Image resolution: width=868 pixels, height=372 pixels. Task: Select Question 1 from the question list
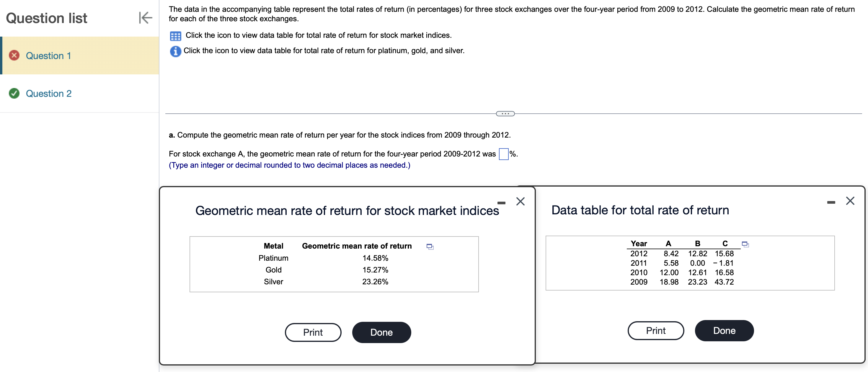pos(48,56)
